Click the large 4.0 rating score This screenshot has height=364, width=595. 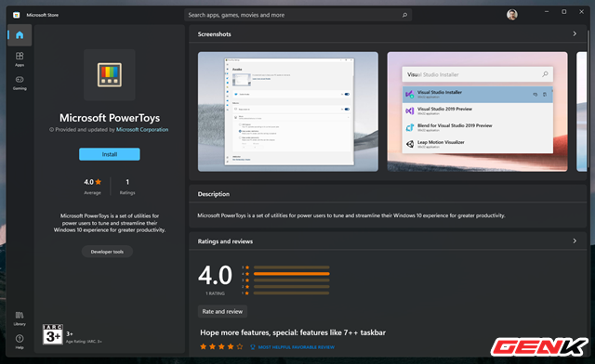(x=215, y=275)
